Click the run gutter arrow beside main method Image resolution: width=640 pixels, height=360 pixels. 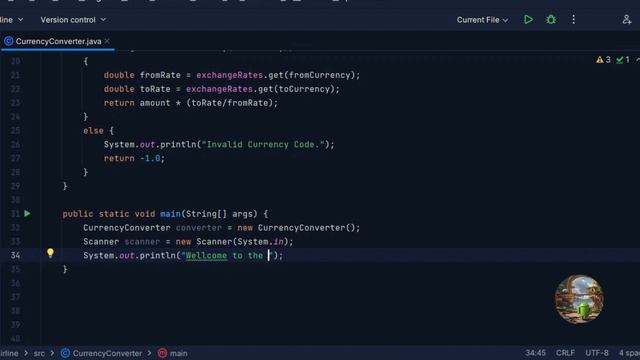click(x=27, y=213)
